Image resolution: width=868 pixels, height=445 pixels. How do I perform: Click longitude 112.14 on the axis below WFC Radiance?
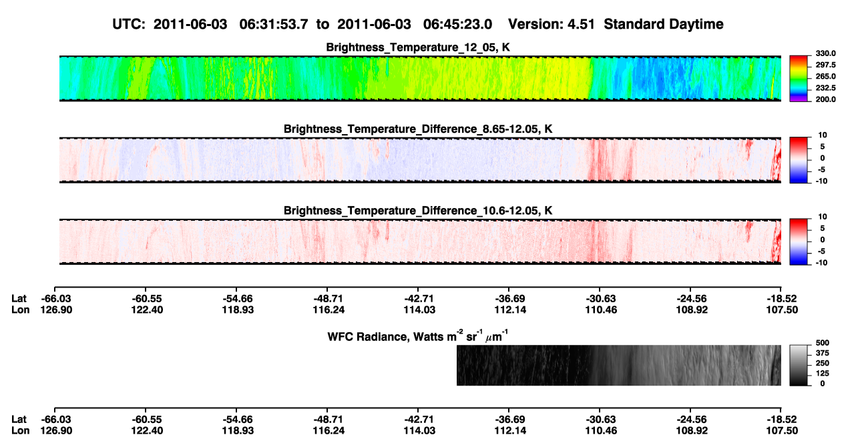pos(509,430)
